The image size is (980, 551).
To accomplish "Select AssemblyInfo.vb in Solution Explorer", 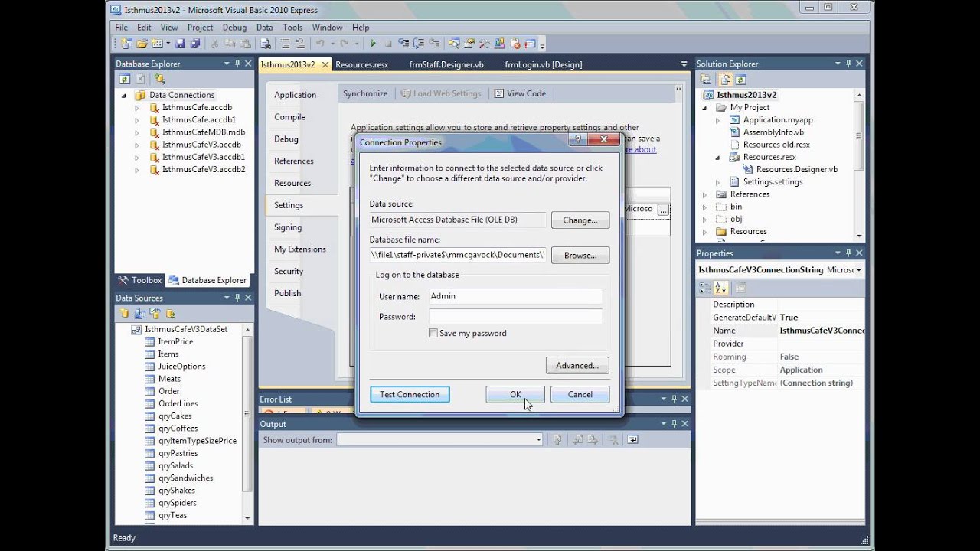I will [773, 132].
